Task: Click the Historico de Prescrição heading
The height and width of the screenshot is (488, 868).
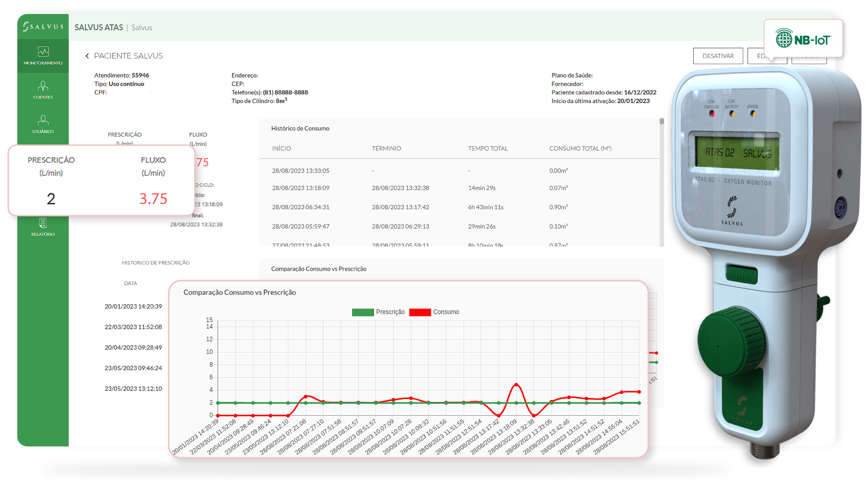Action: click(156, 263)
